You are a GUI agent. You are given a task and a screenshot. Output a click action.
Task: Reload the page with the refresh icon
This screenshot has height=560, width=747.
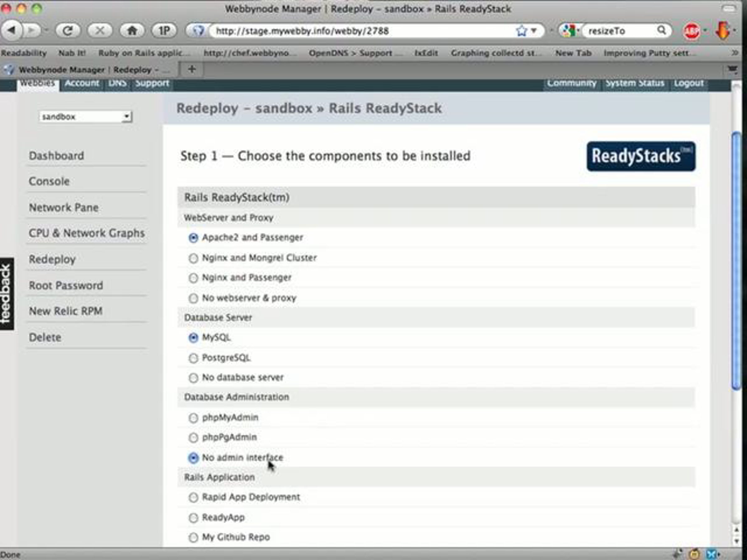point(68,31)
